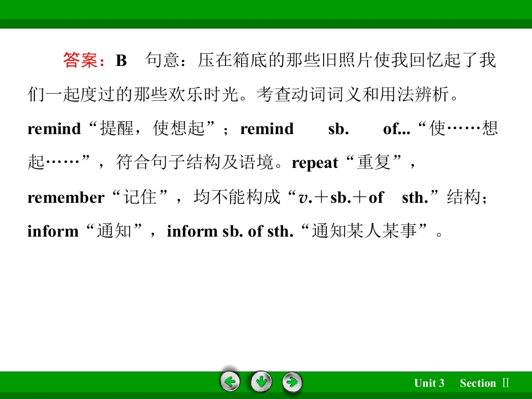
Task: Click the 句意 label text
Action: 162,60
